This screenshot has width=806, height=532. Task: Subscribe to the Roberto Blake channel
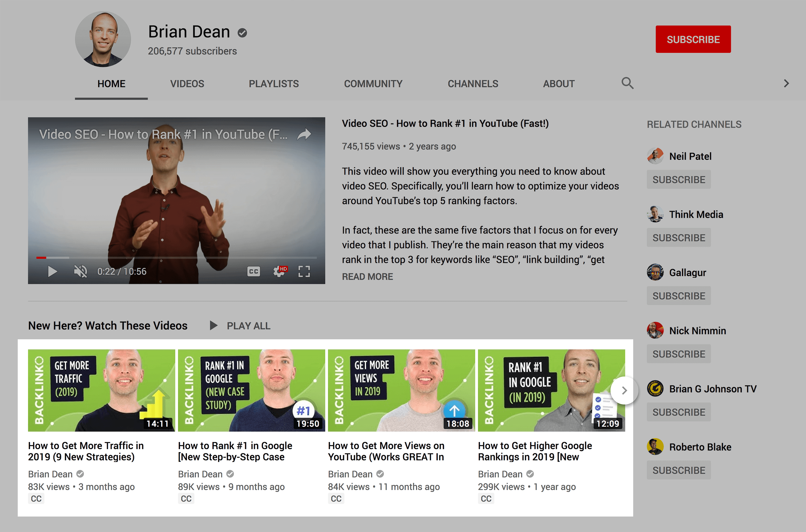click(679, 470)
